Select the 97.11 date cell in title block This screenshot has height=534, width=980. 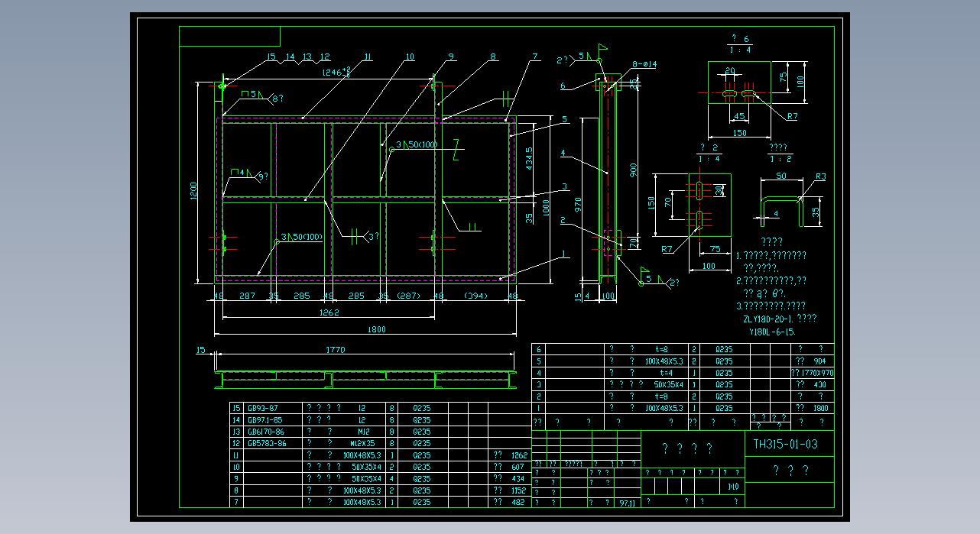pos(628,503)
